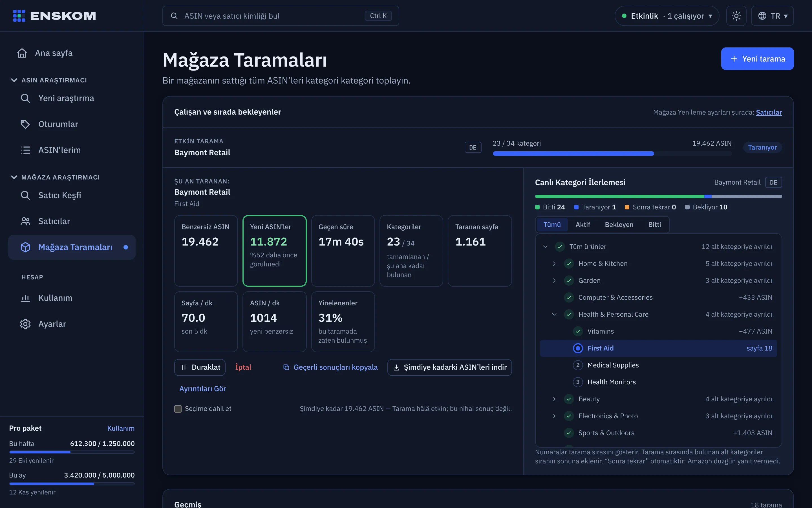Expand the Beauty category

coord(554,399)
